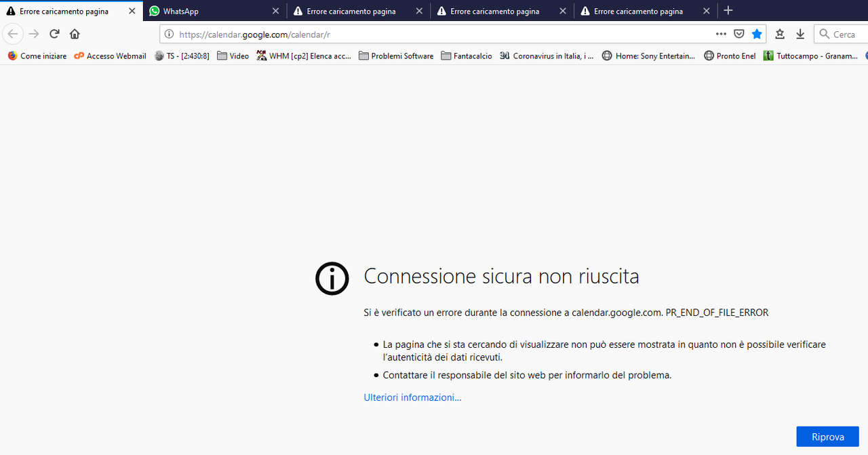Click the Ulteriori informazioni... link
This screenshot has height=455, width=868.
coord(412,397)
